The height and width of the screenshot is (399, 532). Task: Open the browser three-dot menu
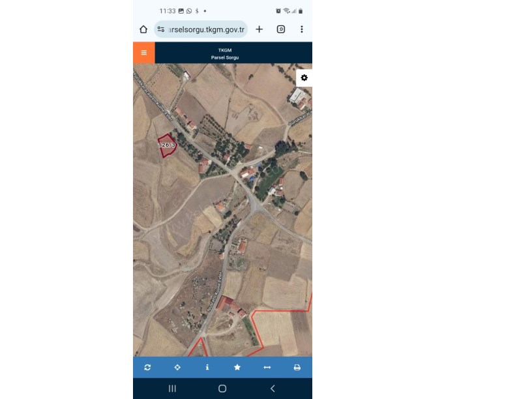pos(302,29)
